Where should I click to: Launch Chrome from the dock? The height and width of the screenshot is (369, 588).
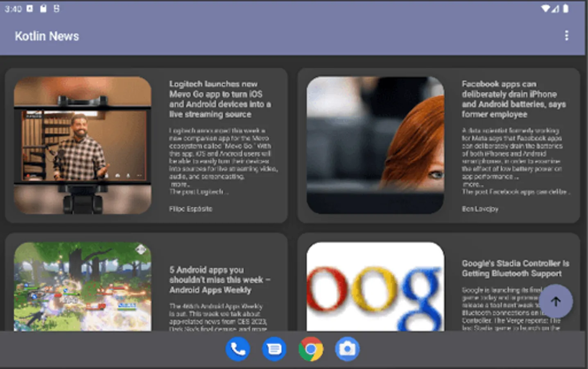point(311,349)
